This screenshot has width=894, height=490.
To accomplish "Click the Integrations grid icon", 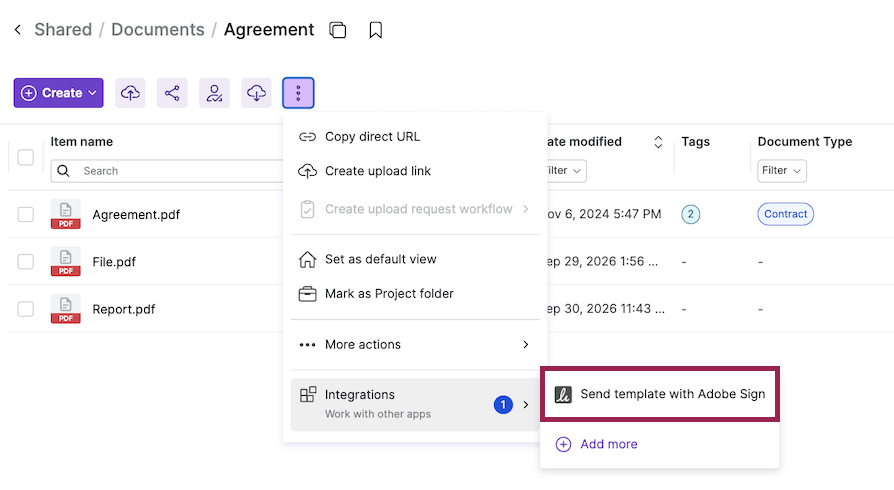I will point(308,394).
